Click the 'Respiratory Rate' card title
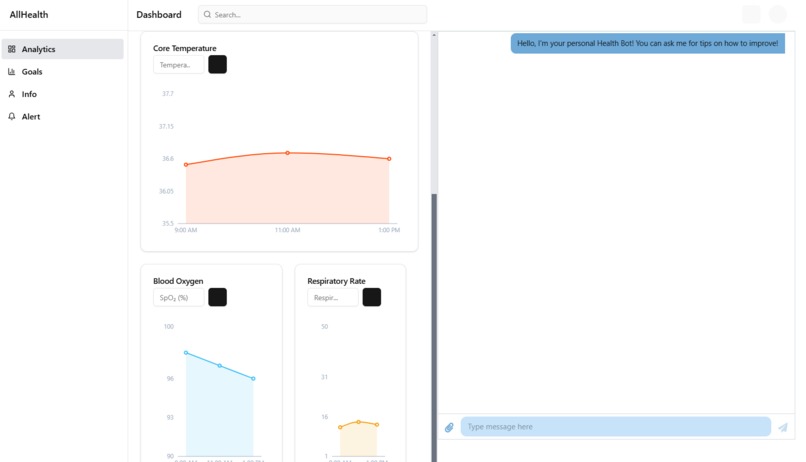Viewport: 806px width, 462px height. 336,281
